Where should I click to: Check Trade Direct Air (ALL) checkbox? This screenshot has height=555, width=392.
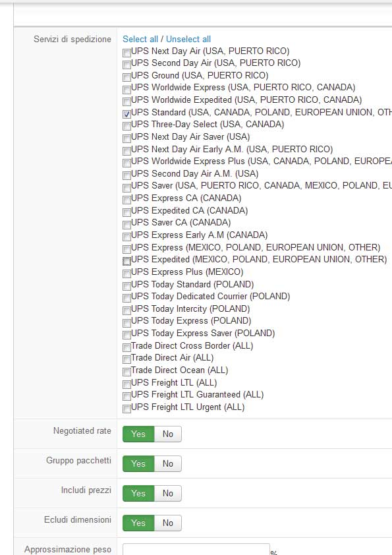(126, 360)
